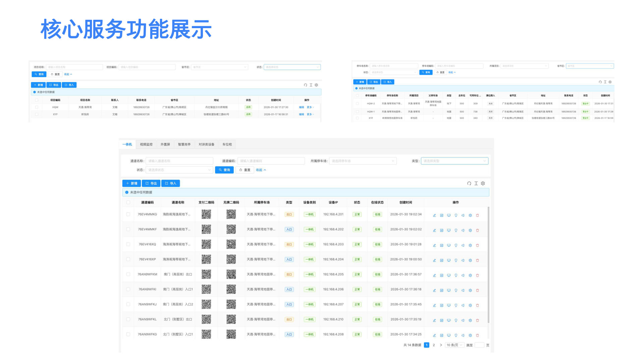Viewport: 644px width, 362px height.
Task: Click 查询 button in device filter
Action: pyautogui.click(x=224, y=170)
